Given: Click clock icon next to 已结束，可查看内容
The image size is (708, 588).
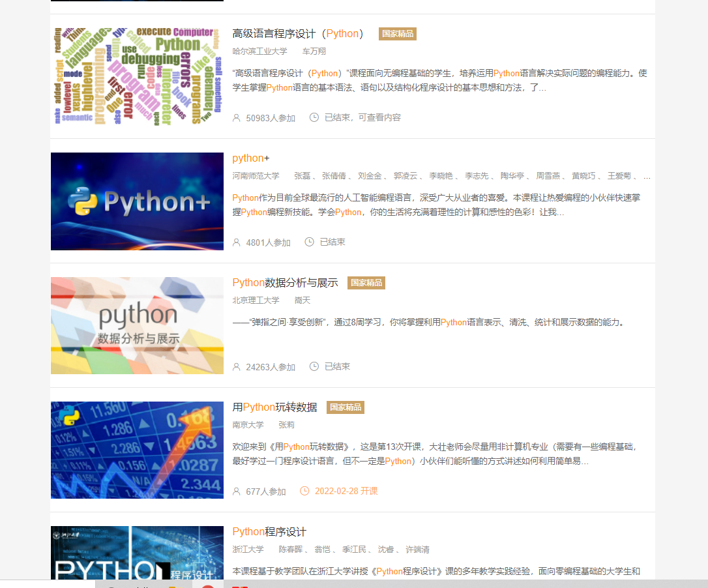Looking at the screenshot, I should pyautogui.click(x=314, y=117).
